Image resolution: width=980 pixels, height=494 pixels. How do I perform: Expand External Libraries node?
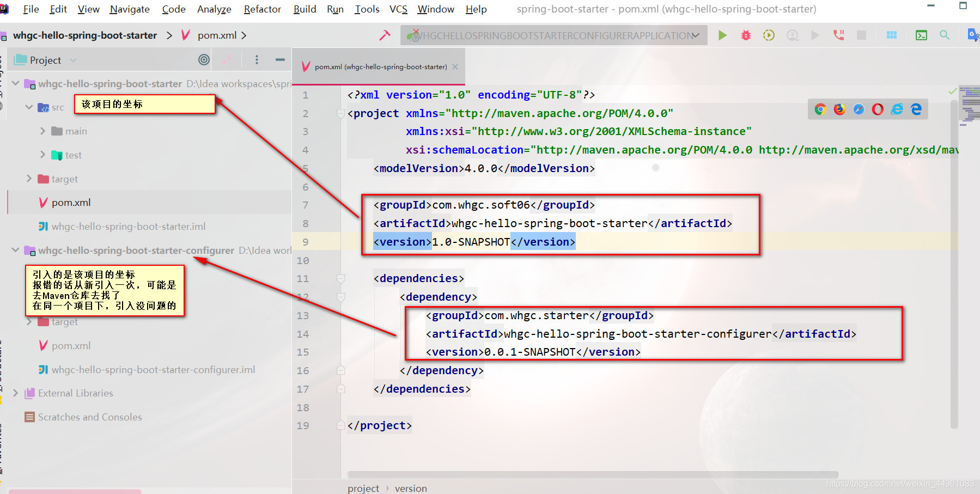click(x=16, y=393)
